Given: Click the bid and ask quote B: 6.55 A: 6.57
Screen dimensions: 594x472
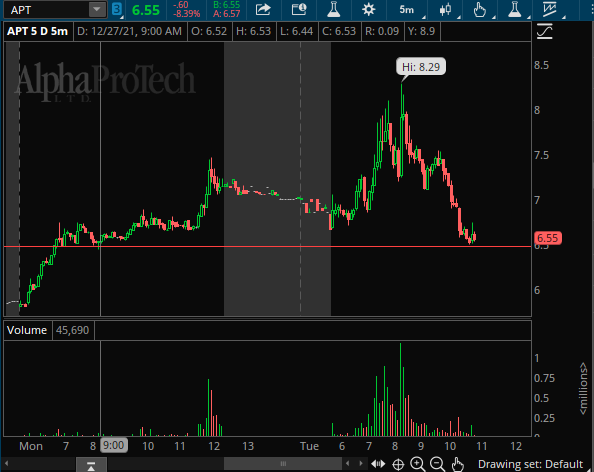Looking at the screenshot, I should tap(227, 9).
